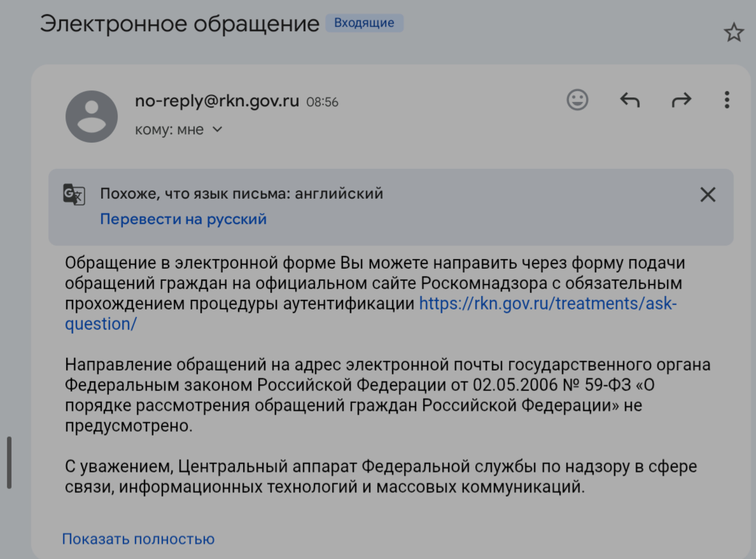Image resolution: width=756 pixels, height=559 pixels.
Task: Click the sender's gray avatar picture
Action: 92,116
